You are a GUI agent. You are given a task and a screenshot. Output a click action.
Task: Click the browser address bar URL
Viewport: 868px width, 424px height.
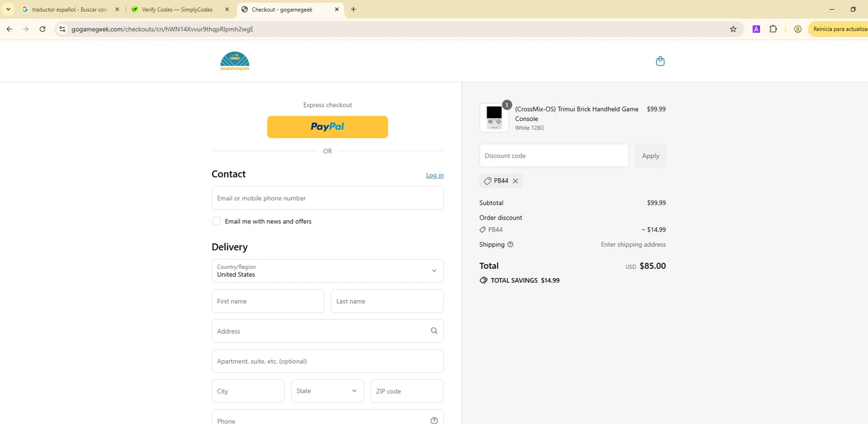click(x=163, y=29)
